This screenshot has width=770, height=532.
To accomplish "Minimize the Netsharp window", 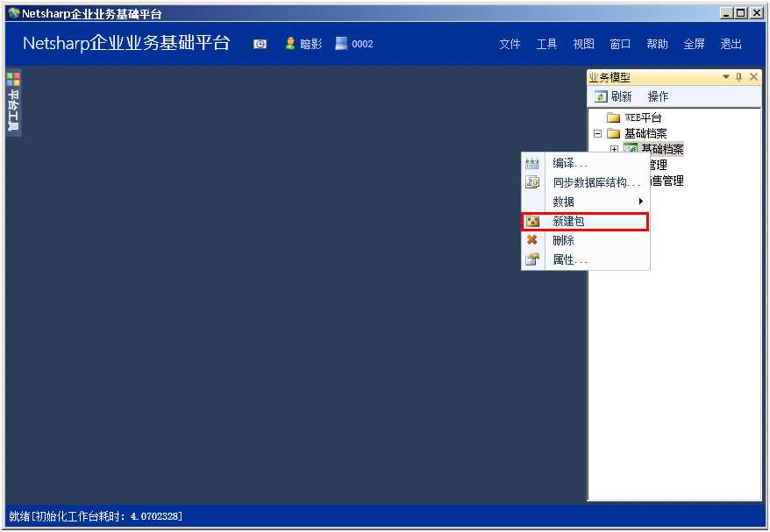I will (726, 13).
